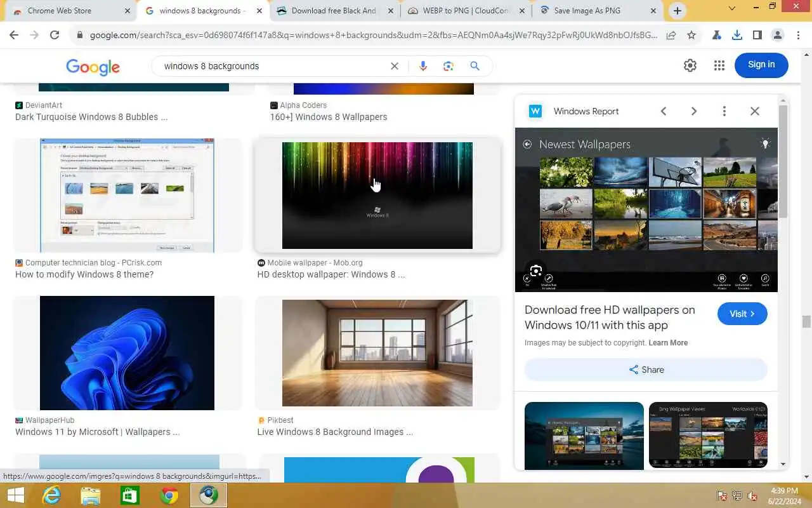
Task: Go back to the previous page
Action: click(x=14, y=36)
